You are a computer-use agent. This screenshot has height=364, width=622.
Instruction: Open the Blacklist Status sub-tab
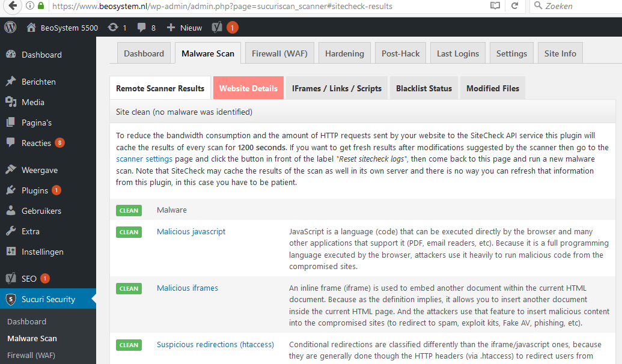pos(424,88)
